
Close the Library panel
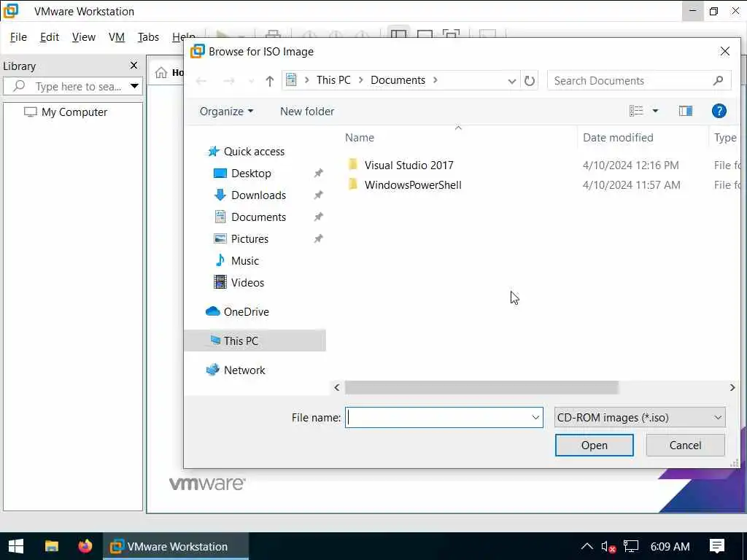tap(134, 65)
